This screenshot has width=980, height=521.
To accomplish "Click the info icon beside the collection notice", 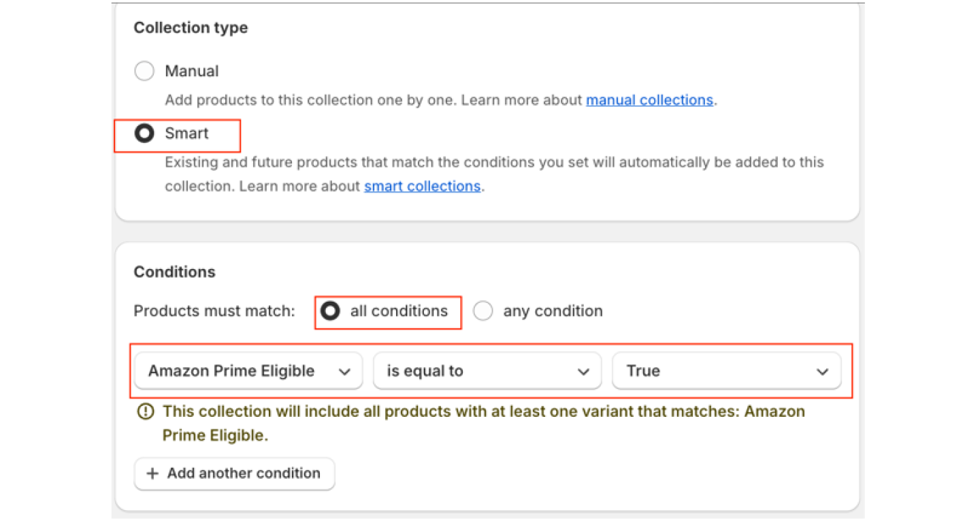I will [145, 411].
